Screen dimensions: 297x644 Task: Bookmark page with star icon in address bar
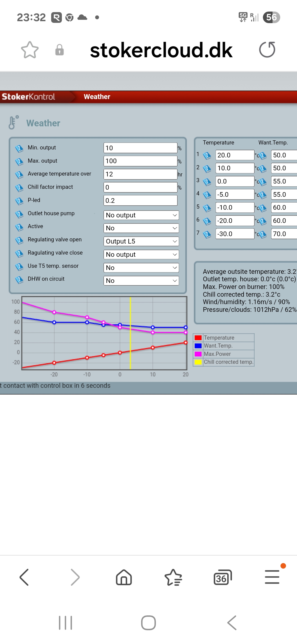pos(30,50)
